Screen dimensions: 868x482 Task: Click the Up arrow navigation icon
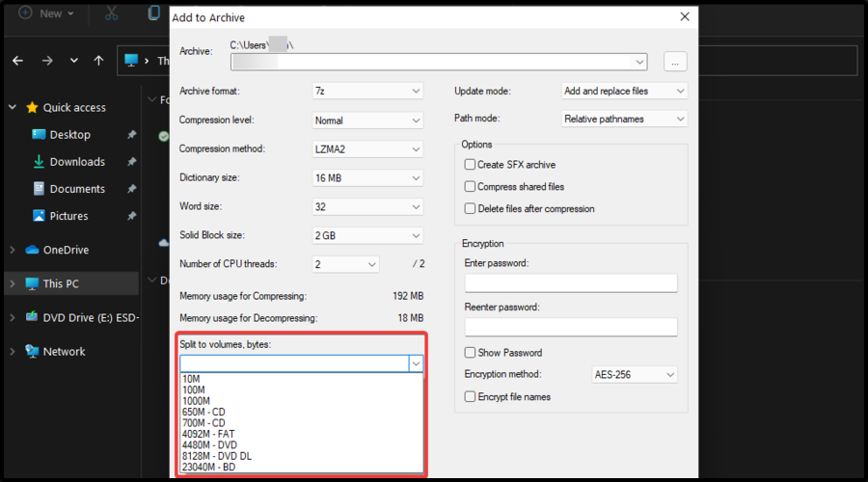(98, 60)
